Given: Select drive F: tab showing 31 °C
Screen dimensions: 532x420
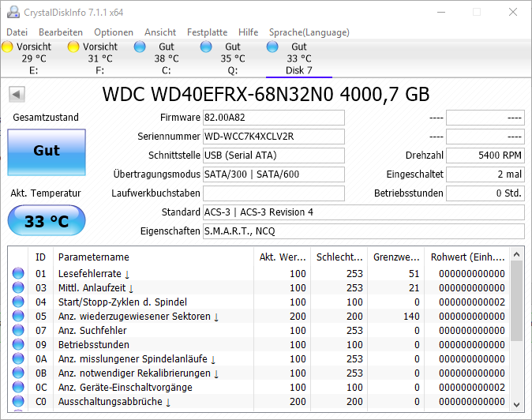Looking at the screenshot, I should 99,58.
